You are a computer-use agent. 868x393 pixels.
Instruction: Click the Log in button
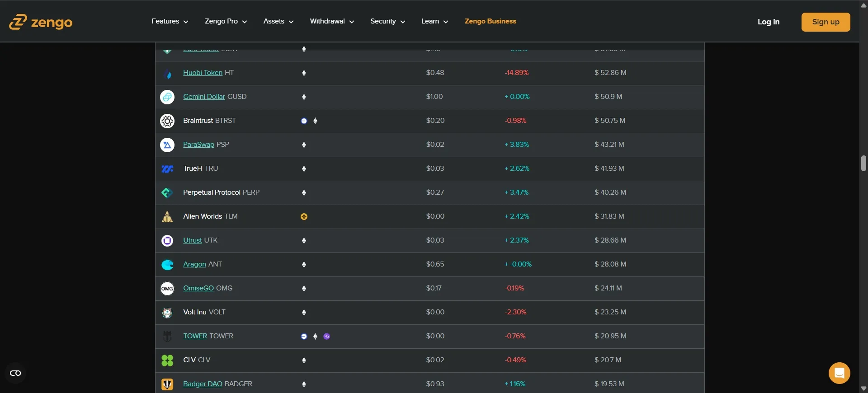[768, 22]
